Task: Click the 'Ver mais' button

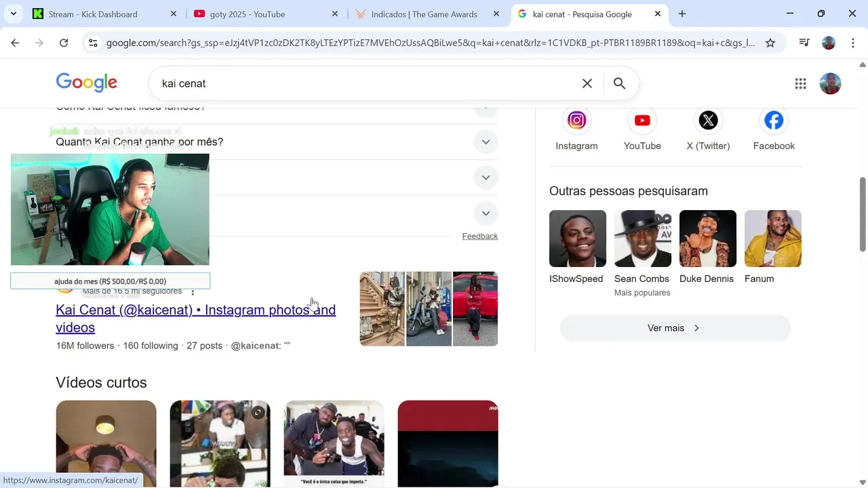Action: point(675,328)
